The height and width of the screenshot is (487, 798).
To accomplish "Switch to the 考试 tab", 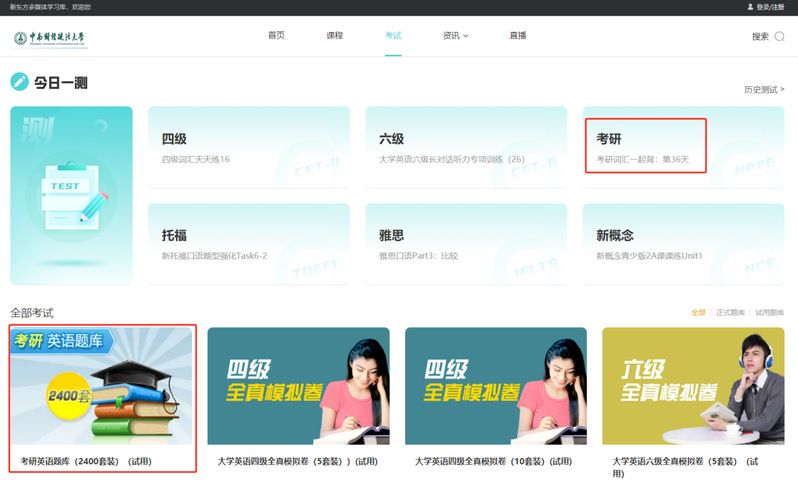I will tap(393, 36).
